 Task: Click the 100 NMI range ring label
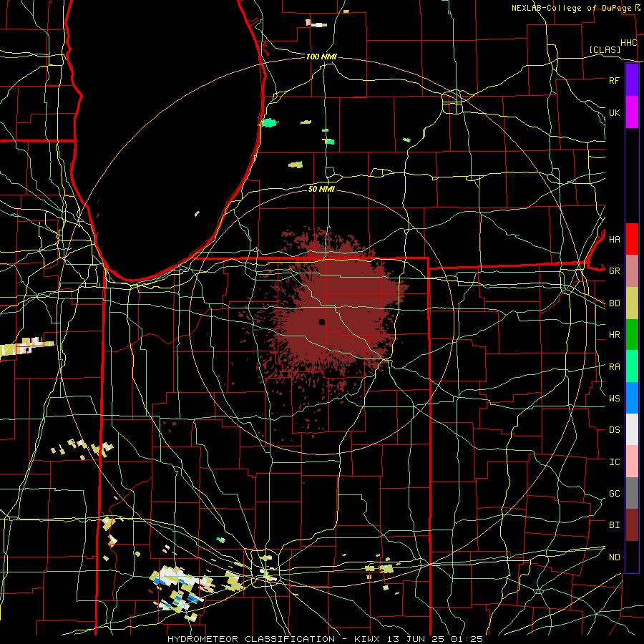[x=321, y=57]
